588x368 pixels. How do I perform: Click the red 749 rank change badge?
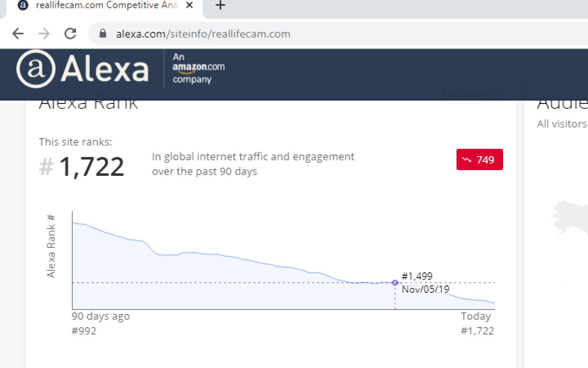(x=479, y=159)
